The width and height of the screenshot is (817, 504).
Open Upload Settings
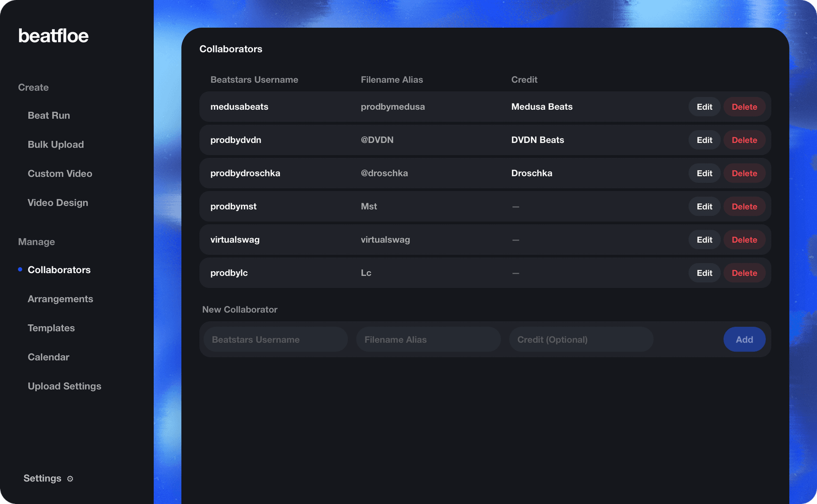pos(64,386)
